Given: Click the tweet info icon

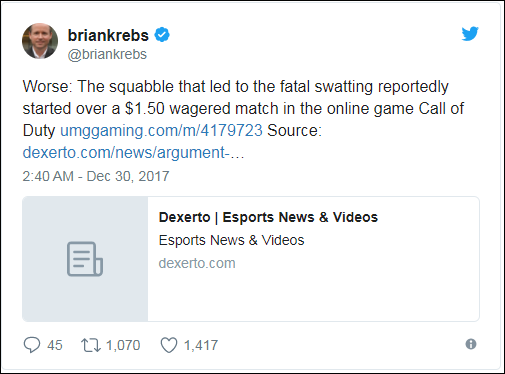Looking at the screenshot, I should [471, 344].
